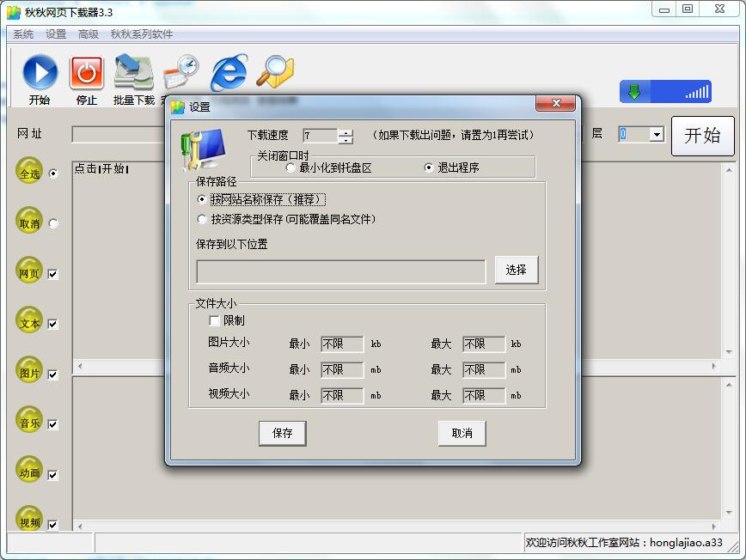The image size is (746, 560).
Task: Click the 停止 (Stop) toolbar icon
Action: [x=87, y=71]
